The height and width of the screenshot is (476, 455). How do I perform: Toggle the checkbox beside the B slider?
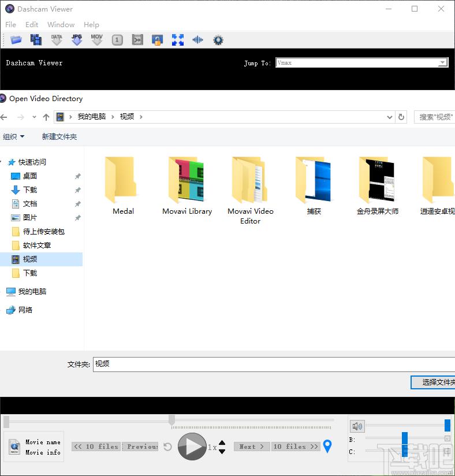(x=447, y=438)
